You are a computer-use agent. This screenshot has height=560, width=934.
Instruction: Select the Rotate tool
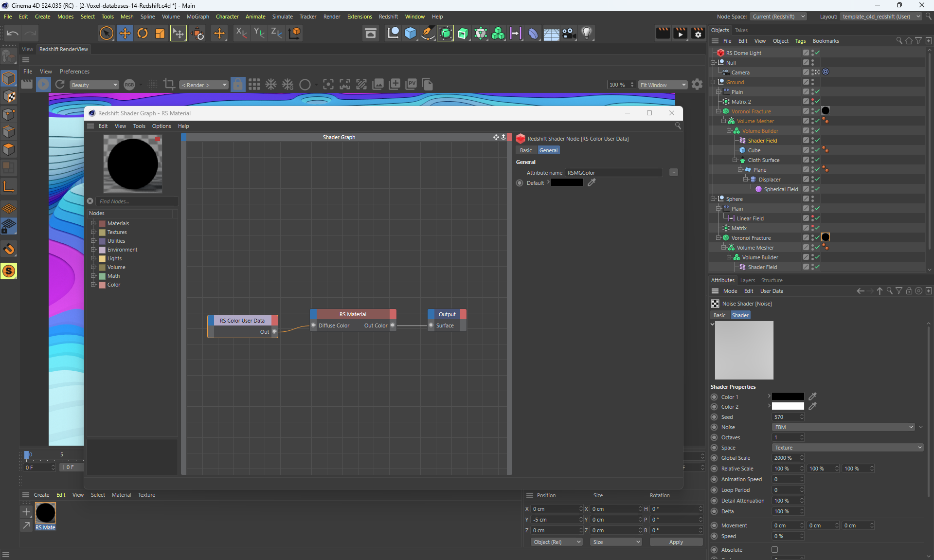click(x=143, y=33)
